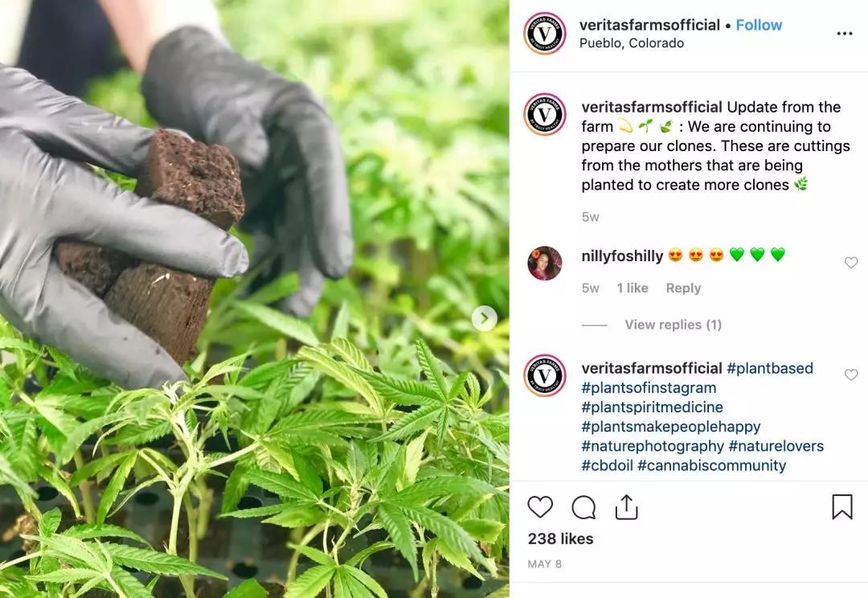Like the hashtags comment with the heart
Screen dimensions: 868x598
point(851,375)
